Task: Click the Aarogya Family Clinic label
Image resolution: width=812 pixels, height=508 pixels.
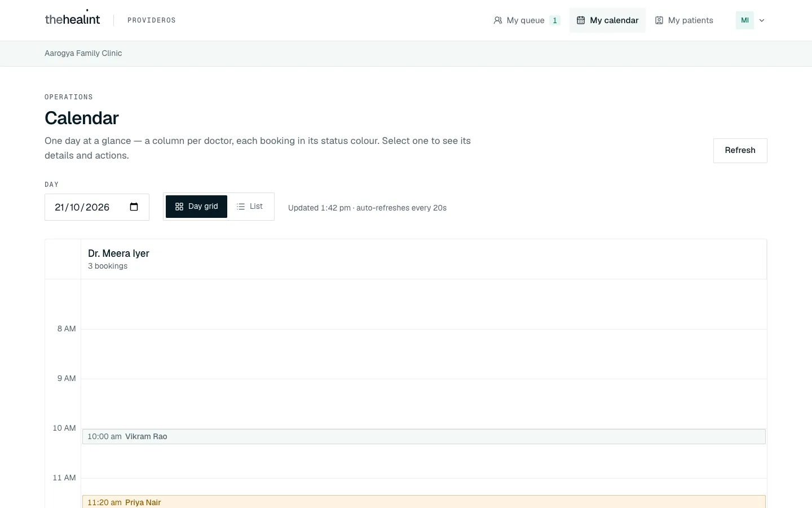Action: (x=83, y=53)
